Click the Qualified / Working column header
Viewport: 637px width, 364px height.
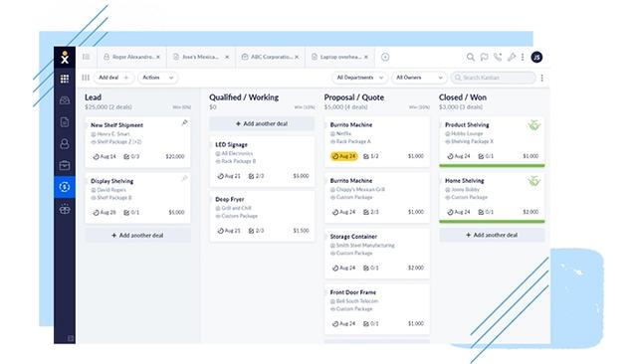tap(244, 97)
